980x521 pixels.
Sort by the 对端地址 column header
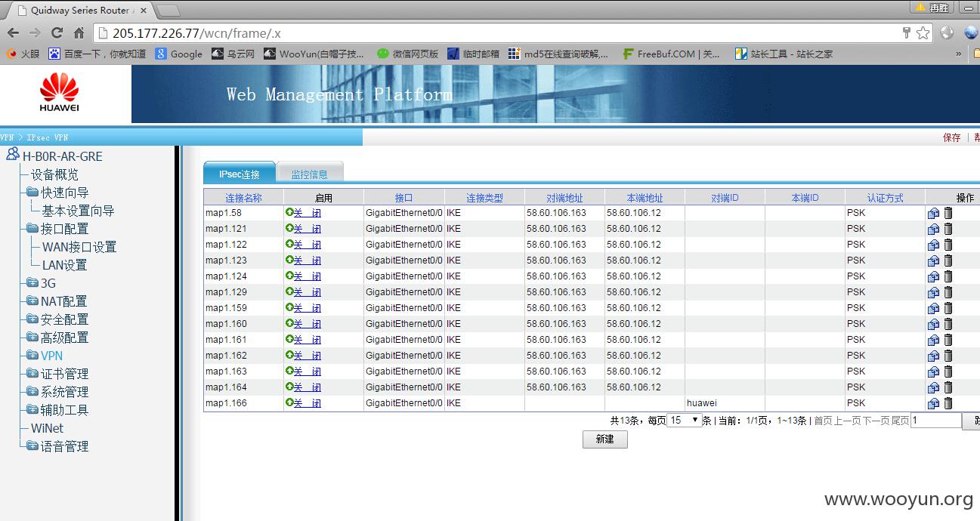pos(564,198)
